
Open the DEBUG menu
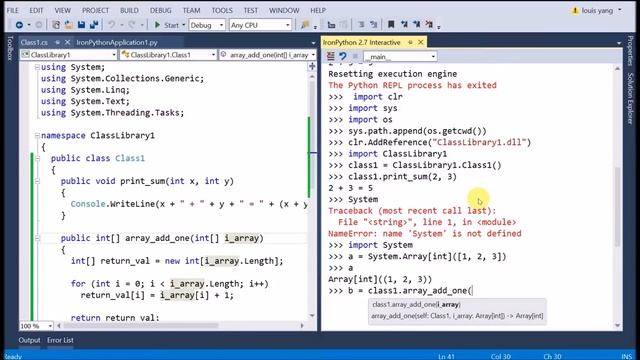pyautogui.click(x=160, y=10)
